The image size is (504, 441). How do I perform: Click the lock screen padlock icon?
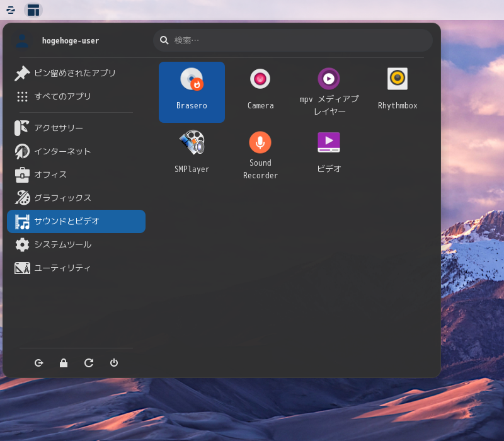[64, 363]
